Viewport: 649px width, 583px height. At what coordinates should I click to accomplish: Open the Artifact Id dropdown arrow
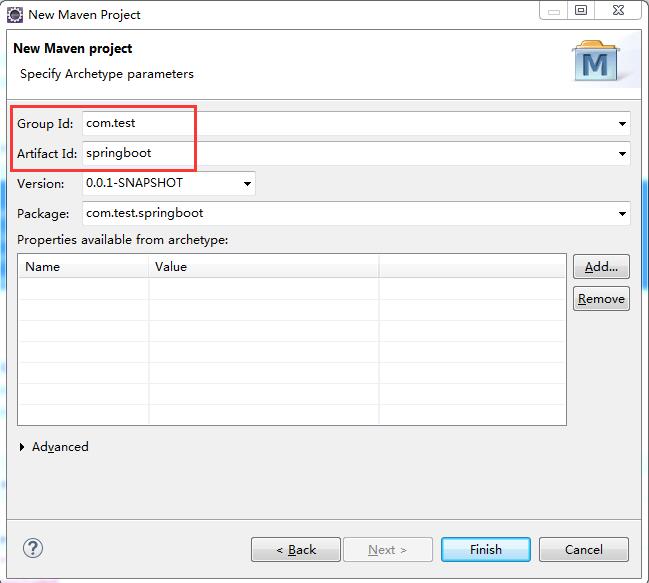pos(622,154)
